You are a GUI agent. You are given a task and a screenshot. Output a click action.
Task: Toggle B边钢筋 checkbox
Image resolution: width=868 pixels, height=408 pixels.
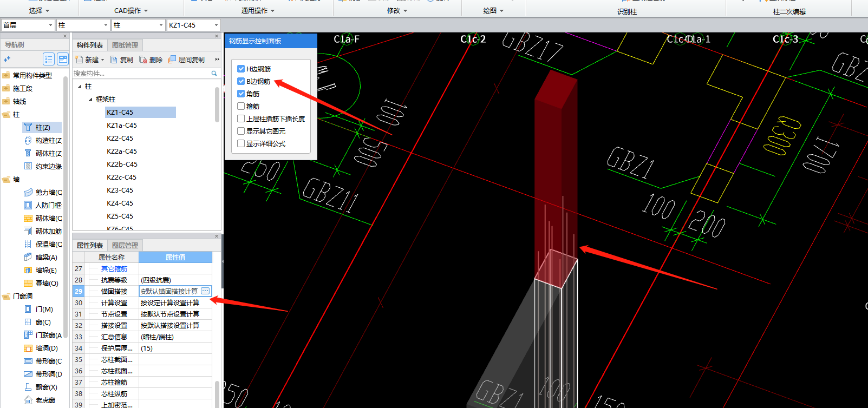[241, 81]
